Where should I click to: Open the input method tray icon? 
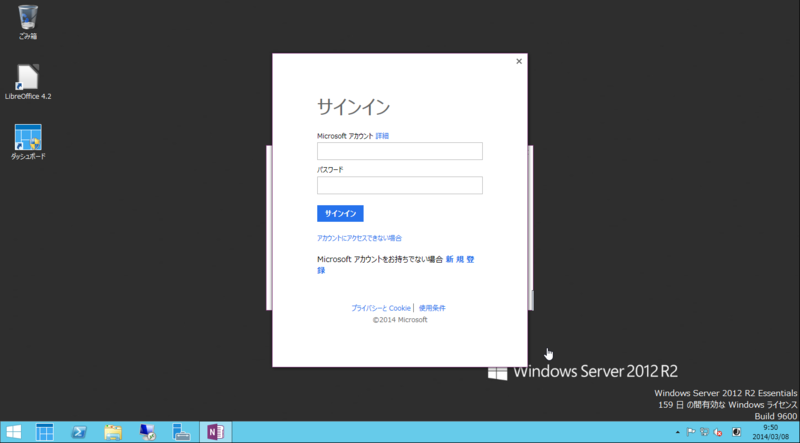pos(736,432)
